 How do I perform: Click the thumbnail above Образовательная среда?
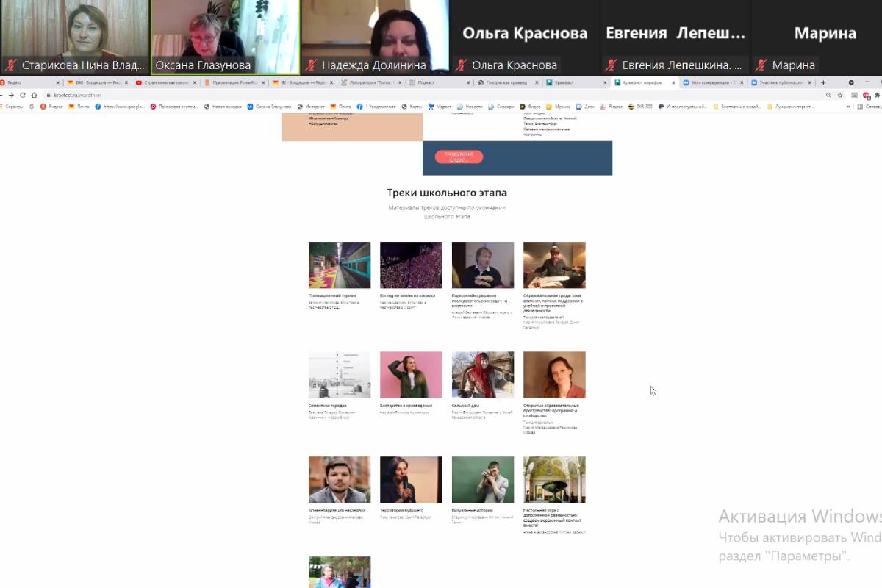tap(554, 265)
